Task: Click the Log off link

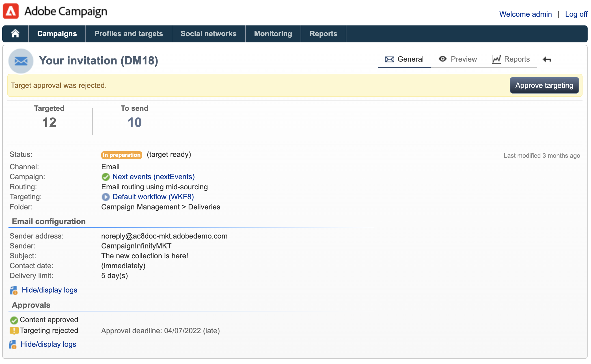Action: (576, 14)
